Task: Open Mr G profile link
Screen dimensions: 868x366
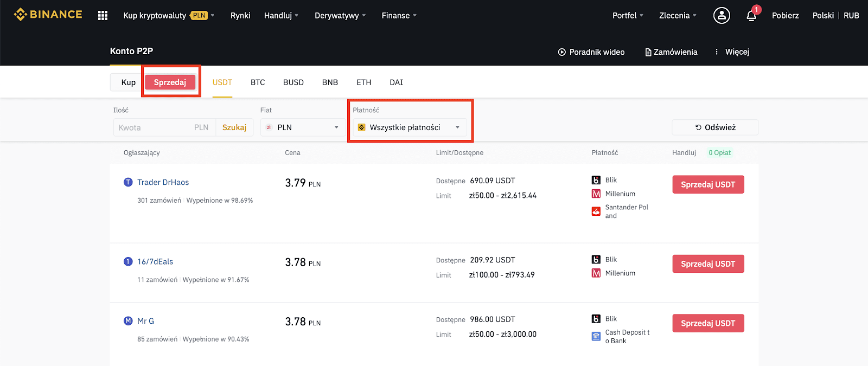Action: click(x=146, y=321)
